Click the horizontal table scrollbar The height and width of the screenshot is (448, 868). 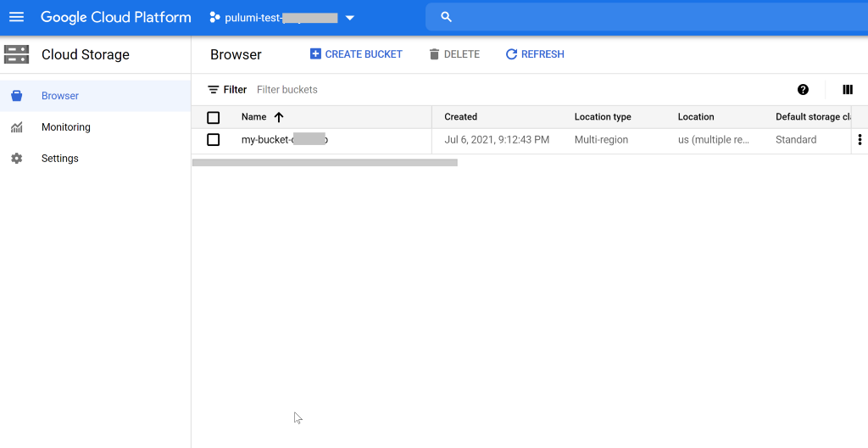coord(325,162)
